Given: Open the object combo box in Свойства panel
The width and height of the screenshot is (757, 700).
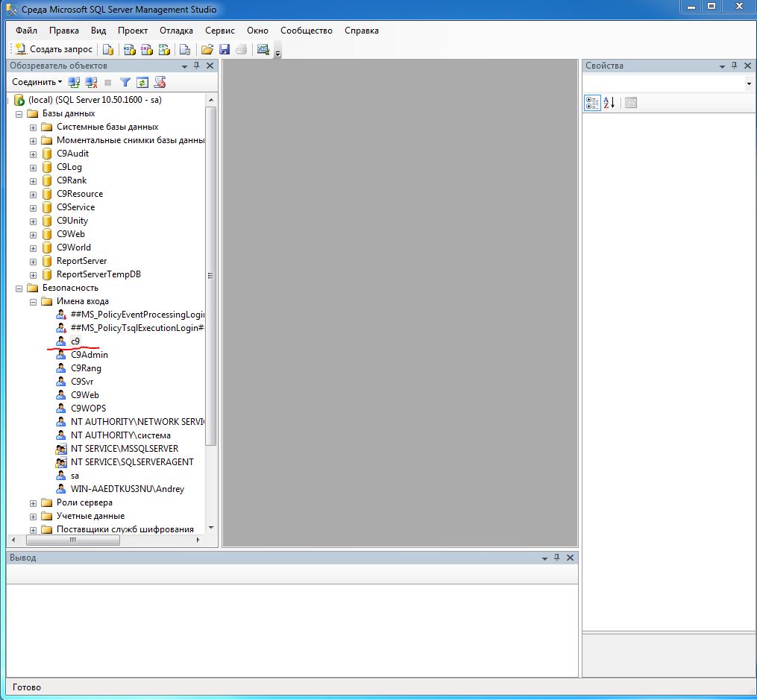Looking at the screenshot, I should [x=749, y=84].
